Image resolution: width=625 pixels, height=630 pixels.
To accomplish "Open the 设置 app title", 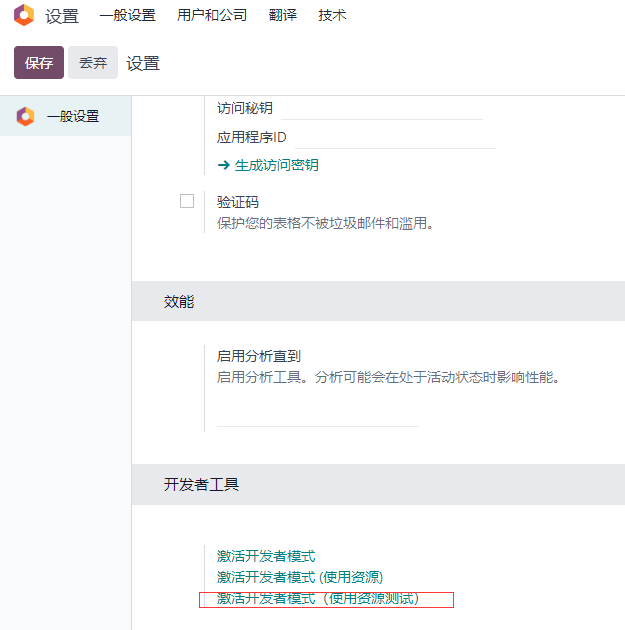I will click(61, 16).
